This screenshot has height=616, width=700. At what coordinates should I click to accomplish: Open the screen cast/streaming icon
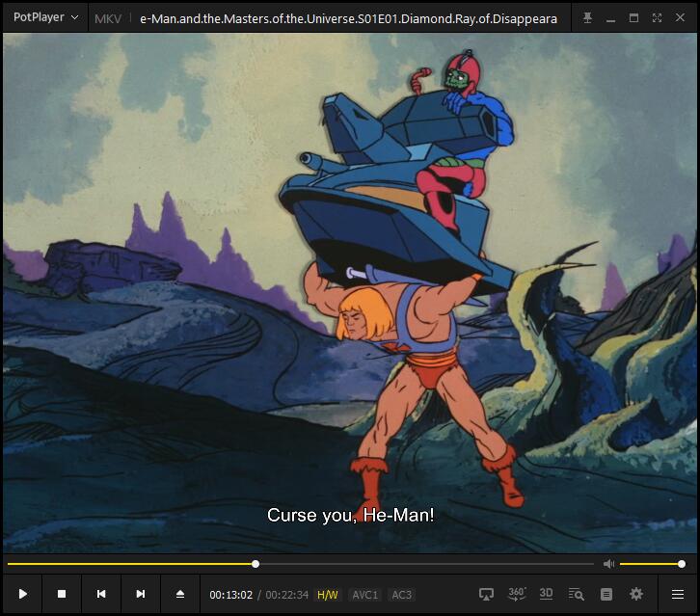click(x=486, y=594)
